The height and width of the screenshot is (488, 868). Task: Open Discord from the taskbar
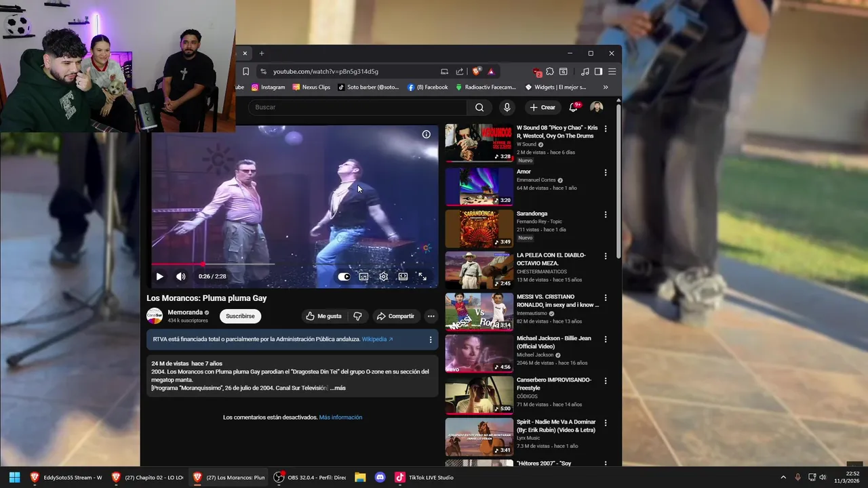click(x=380, y=477)
